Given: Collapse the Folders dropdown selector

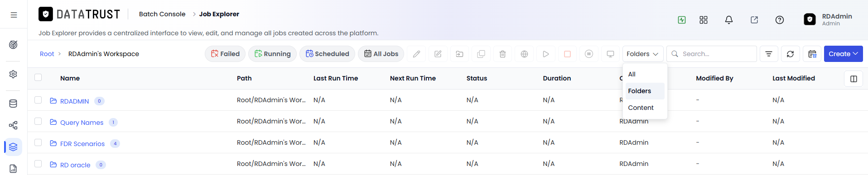Looking at the screenshot, I should 643,54.
